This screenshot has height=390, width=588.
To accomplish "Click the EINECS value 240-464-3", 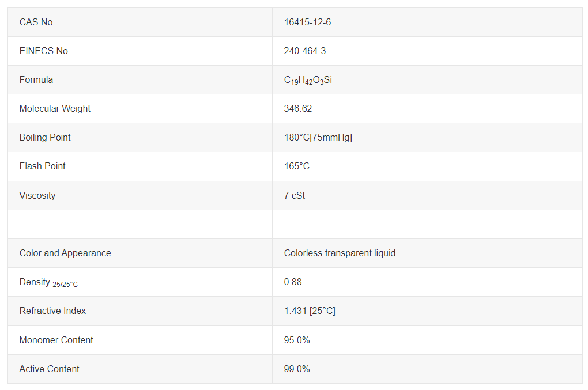I will (x=304, y=51).
